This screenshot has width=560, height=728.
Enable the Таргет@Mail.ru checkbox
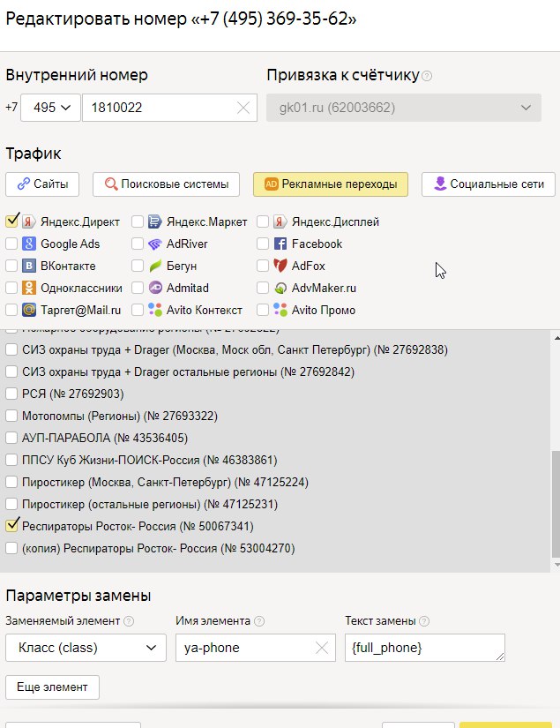click(11, 310)
